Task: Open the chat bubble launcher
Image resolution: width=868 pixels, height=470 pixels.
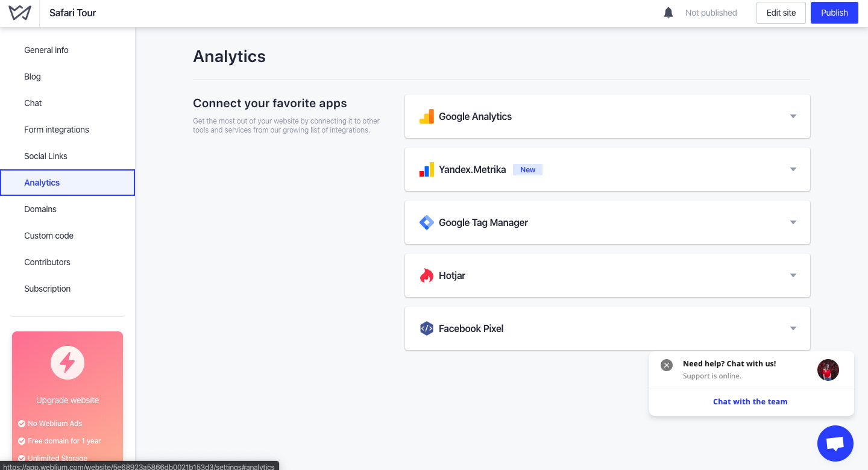Action: [x=835, y=443]
